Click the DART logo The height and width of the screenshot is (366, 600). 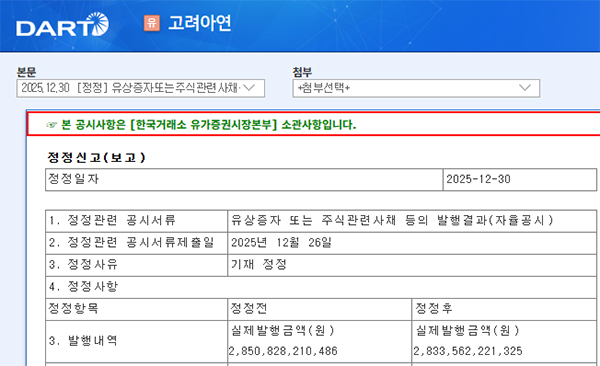click(x=62, y=25)
